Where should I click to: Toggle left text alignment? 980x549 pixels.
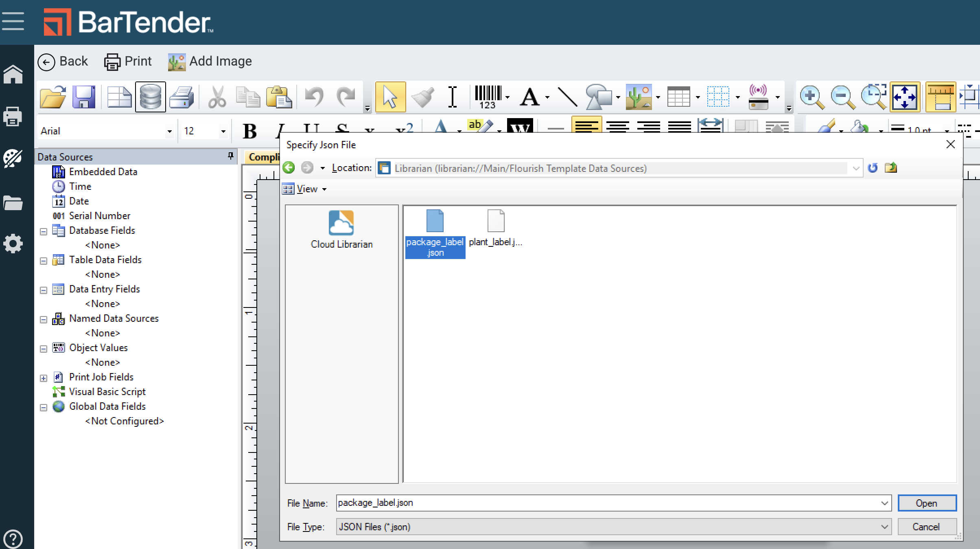point(586,125)
